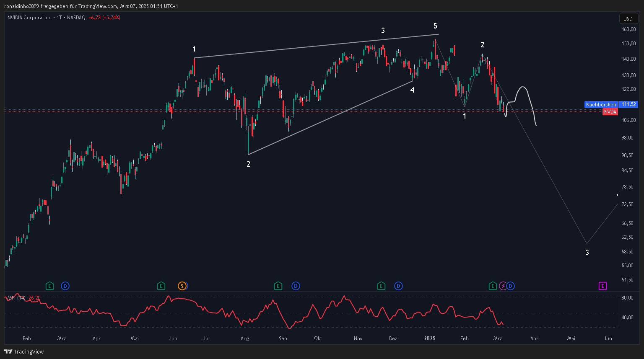Click the Okt label on the time axis

point(318,338)
